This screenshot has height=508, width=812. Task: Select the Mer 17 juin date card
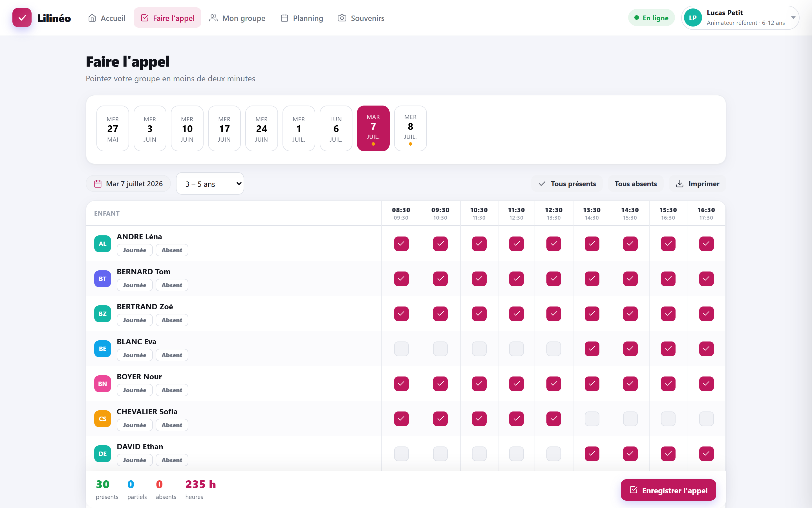(224, 129)
